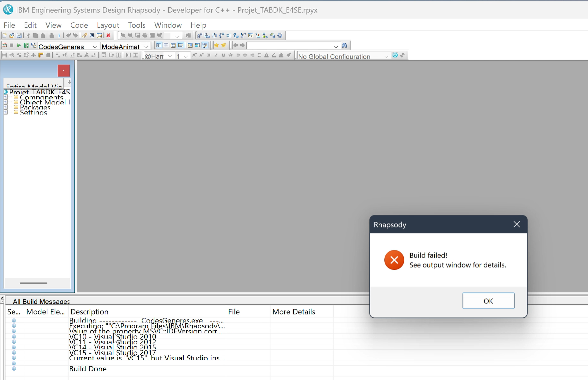
Task: Click the red X delete icon
Action: [x=108, y=36]
